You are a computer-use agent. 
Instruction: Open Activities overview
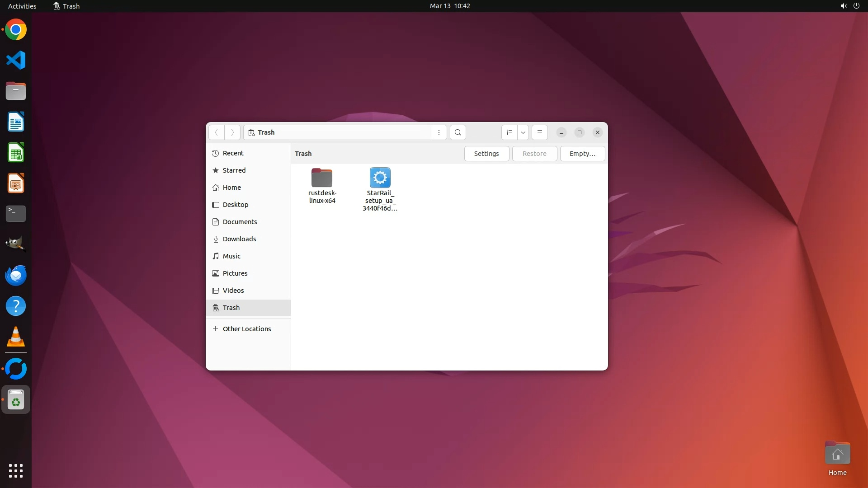click(x=22, y=6)
